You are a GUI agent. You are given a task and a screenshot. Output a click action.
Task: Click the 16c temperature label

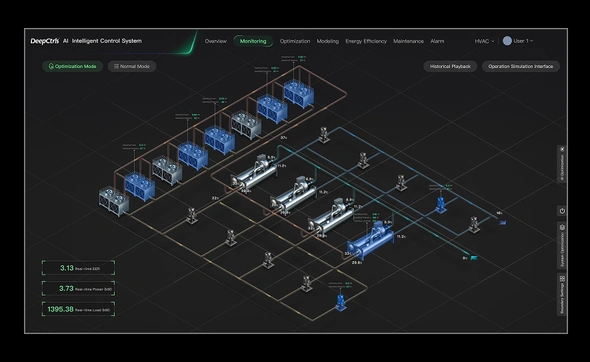pos(499,213)
